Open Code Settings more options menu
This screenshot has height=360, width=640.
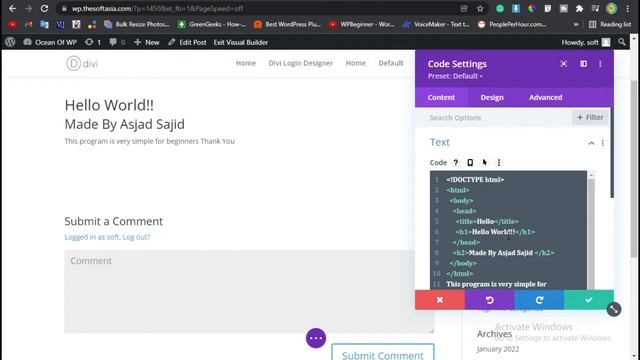pyautogui.click(x=600, y=64)
